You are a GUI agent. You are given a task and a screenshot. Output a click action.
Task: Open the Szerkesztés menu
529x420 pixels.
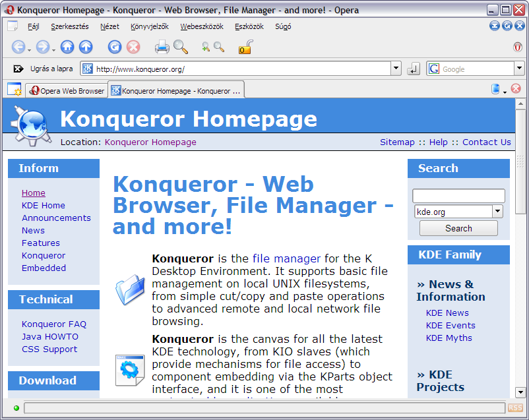point(70,26)
